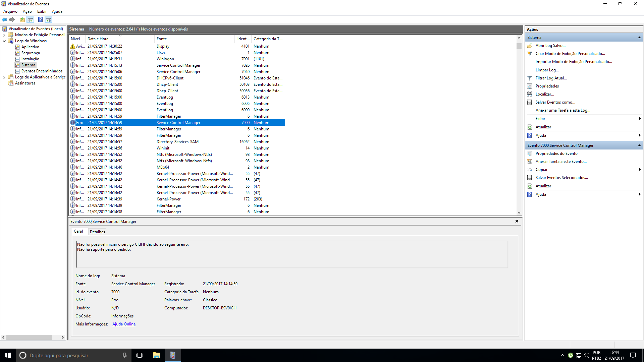Click the Atualizar icon under Sistema section
The width and height of the screenshot is (644, 362).
tap(530, 127)
